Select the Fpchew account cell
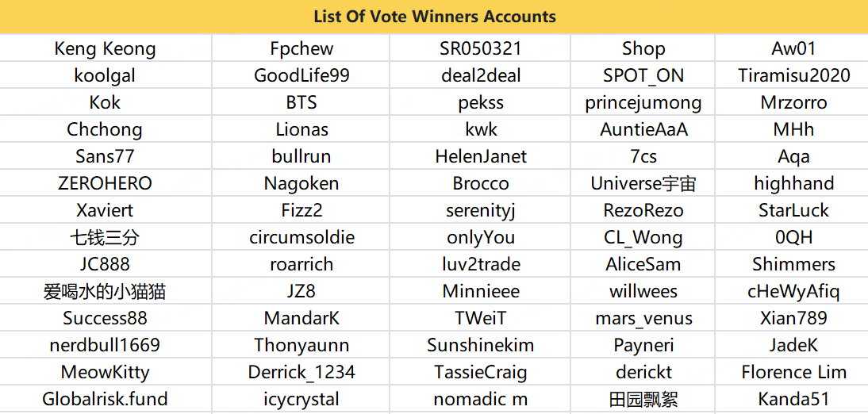 301,48
